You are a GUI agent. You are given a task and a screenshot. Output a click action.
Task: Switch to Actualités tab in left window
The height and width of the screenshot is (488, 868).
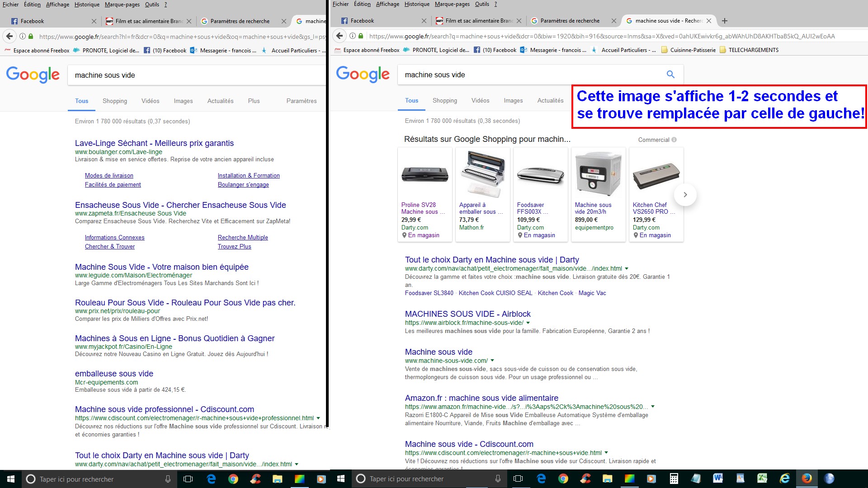220,101
